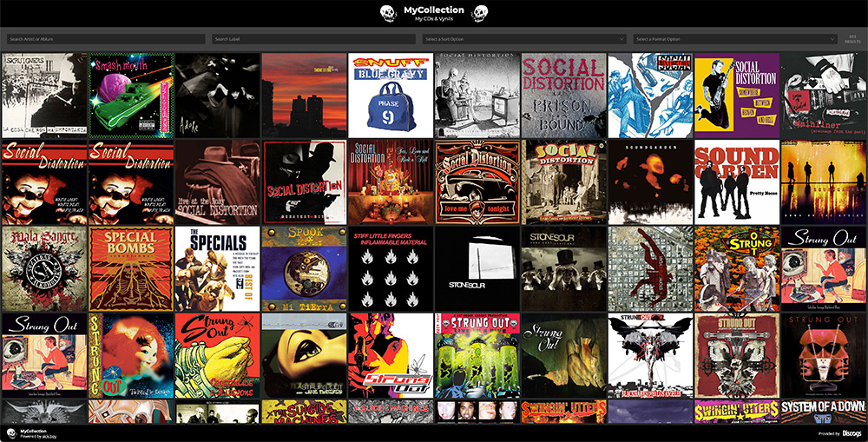Open The Specials Best Of album
This screenshot has width=868, height=442.
pos(218,268)
